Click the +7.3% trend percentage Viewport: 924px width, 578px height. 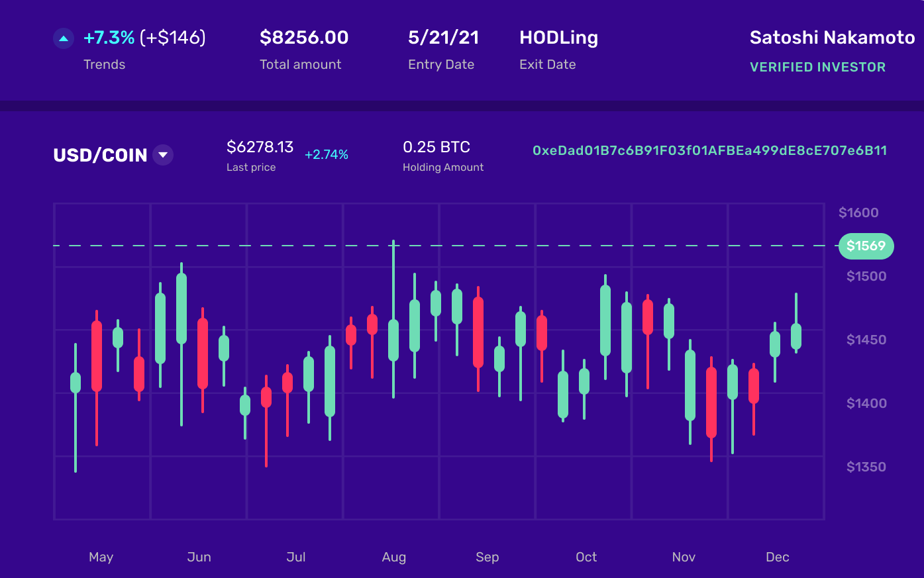point(109,38)
